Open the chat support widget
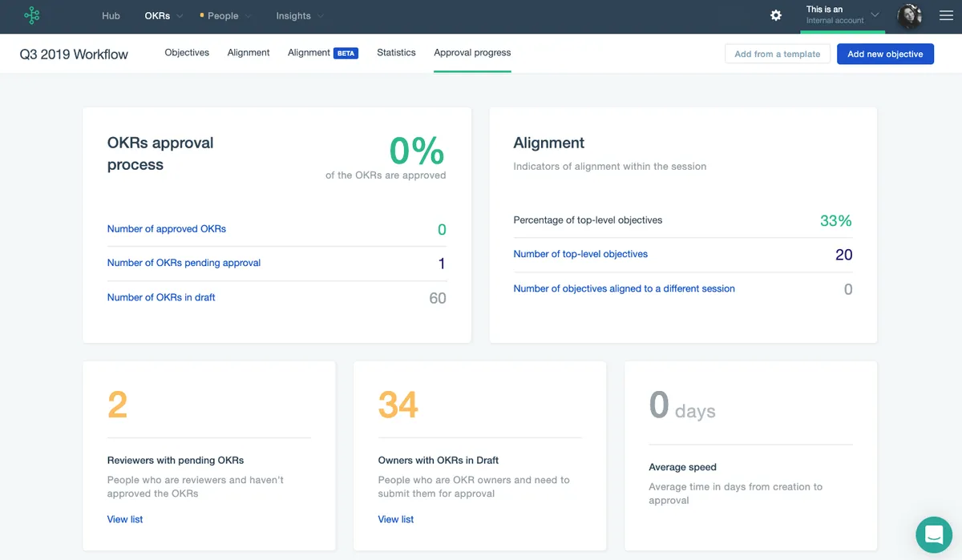Viewport: 962px width, 560px height. pyautogui.click(x=933, y=534)
